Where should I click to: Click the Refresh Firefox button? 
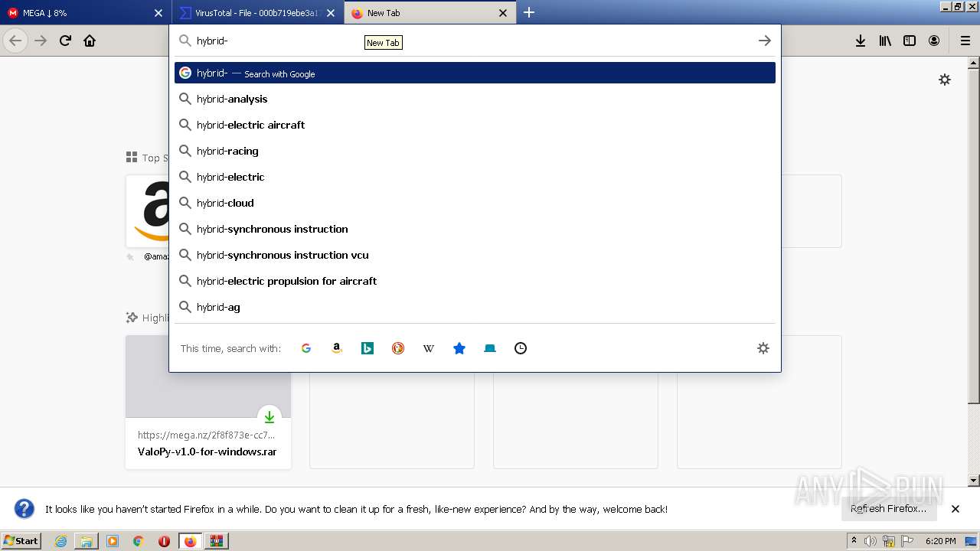(889, 509)
